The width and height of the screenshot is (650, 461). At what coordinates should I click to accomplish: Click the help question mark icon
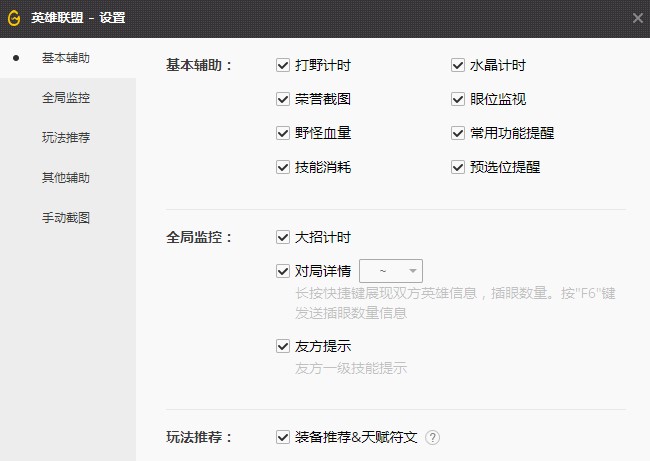click(432, 437)
